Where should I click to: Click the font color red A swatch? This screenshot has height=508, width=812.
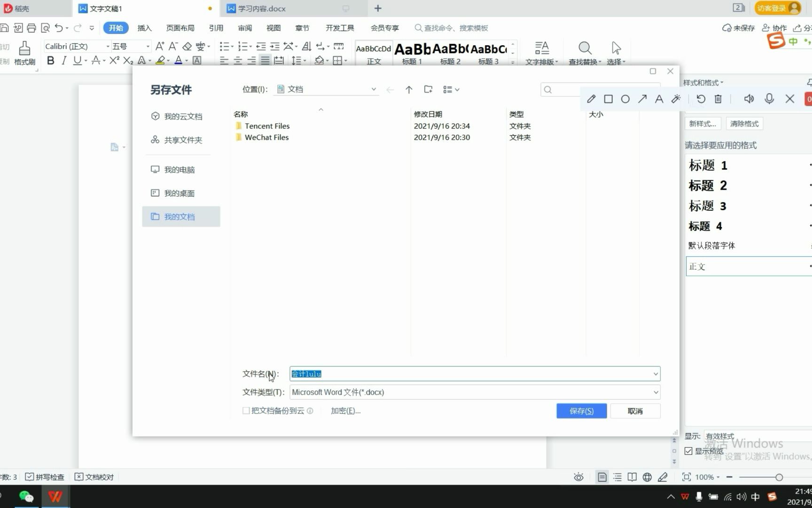(x=178, y=60)
